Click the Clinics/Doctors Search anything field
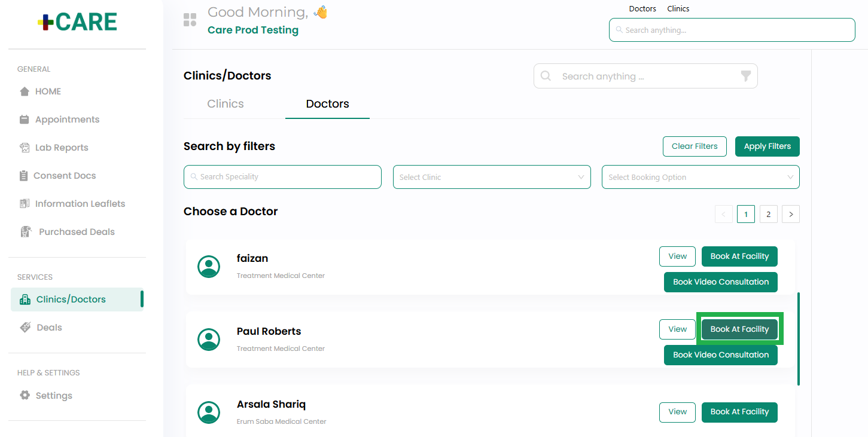Screen dimensions: 868x437 click(645, 76)
